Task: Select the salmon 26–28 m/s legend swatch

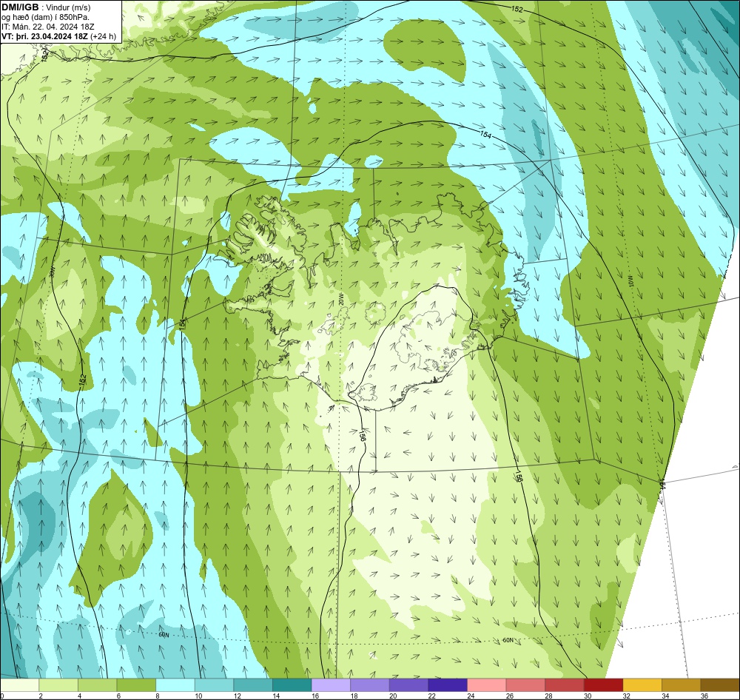Action: click(525, 685)
